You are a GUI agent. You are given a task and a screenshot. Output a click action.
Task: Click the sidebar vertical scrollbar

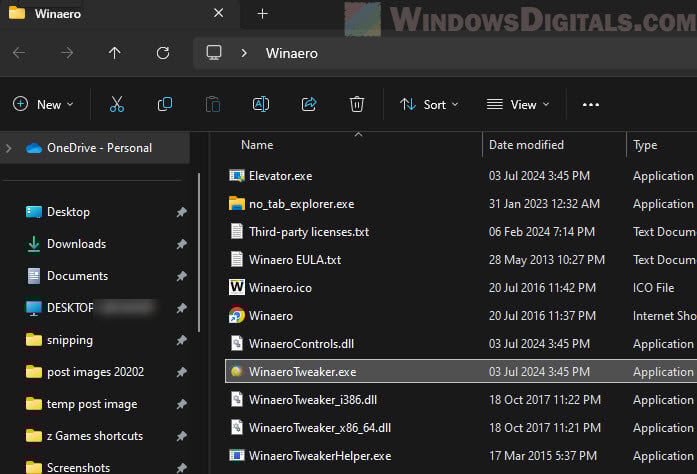click(199, 253)
